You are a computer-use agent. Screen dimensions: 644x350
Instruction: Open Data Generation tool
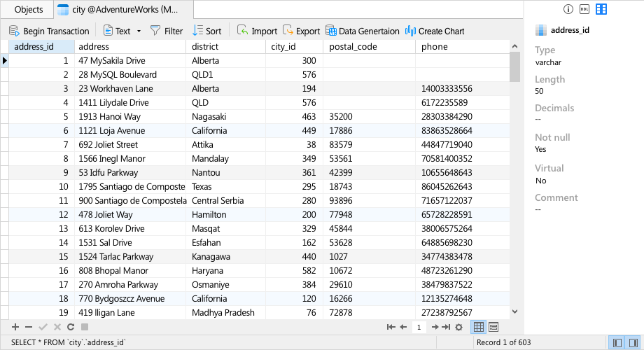point(363,31)
